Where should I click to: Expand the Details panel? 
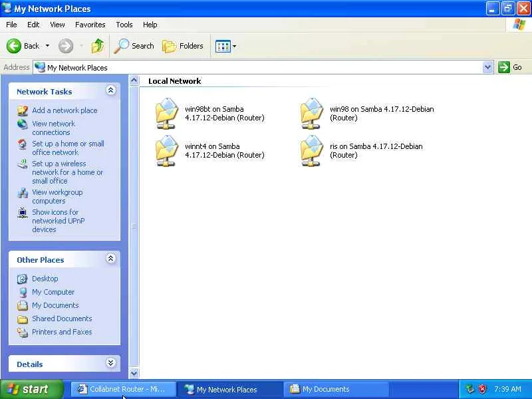[110, 363]
